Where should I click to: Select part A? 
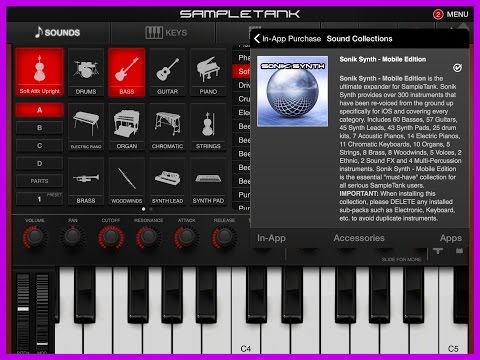point(39,110)
